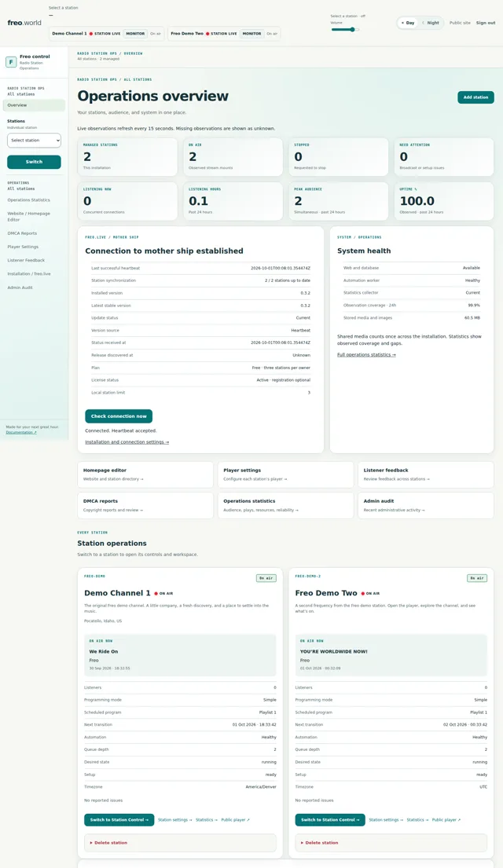The height and width of the screenshot is (868, 503).
Task: Open Listener Feedback in the sidebar
Action: (x=26, y=260)
